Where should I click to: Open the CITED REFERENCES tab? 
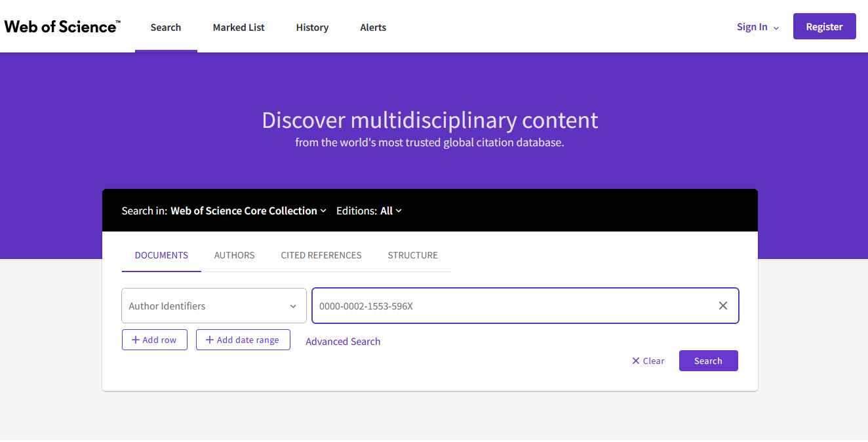click(321, 255)
